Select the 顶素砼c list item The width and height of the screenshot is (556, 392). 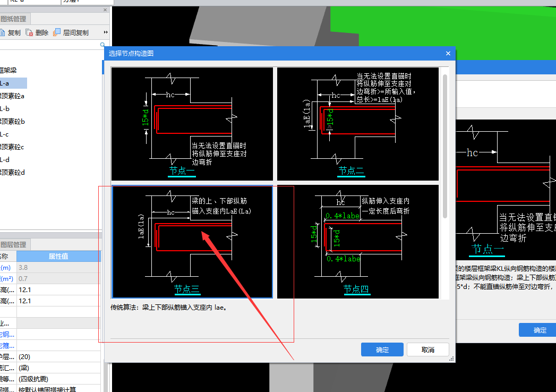coord(12,147)
